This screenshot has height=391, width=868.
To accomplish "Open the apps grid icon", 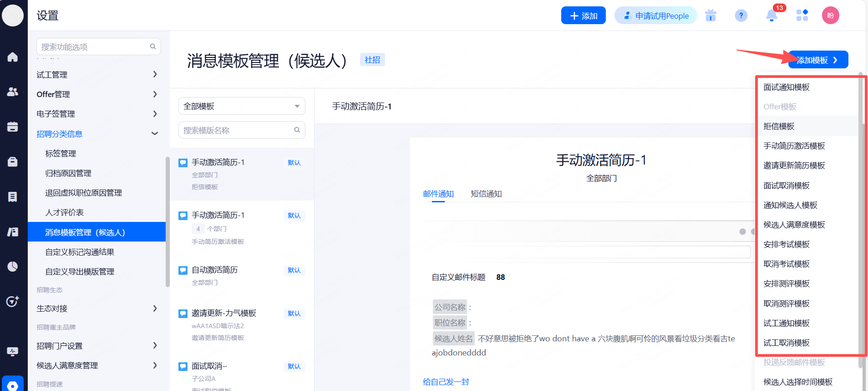I will (x=802, y=15).
